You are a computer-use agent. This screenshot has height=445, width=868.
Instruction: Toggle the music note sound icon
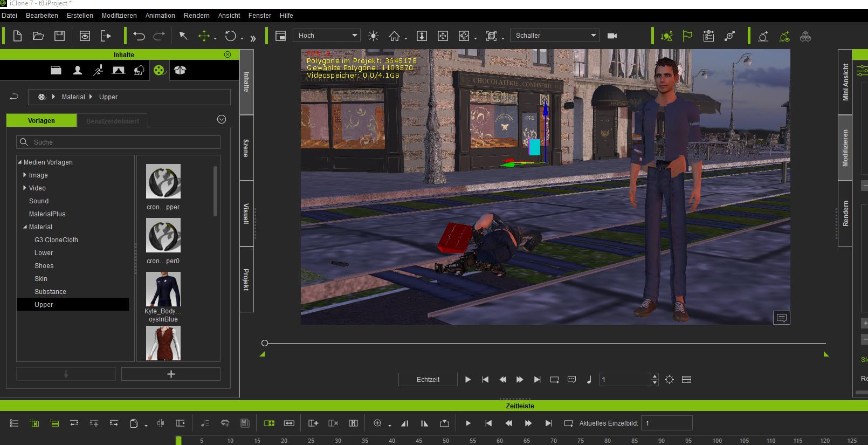coord(589,380)
